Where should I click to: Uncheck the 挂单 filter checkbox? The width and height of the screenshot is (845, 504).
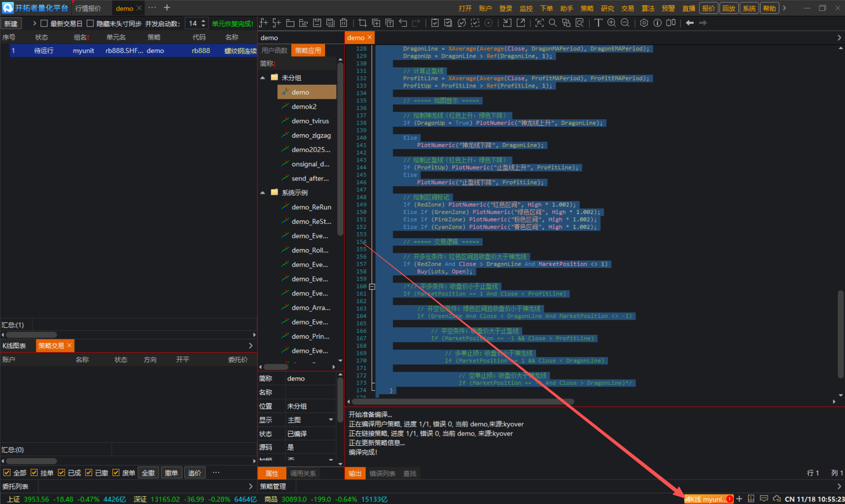pyautogui.click(x=34, y=472)
